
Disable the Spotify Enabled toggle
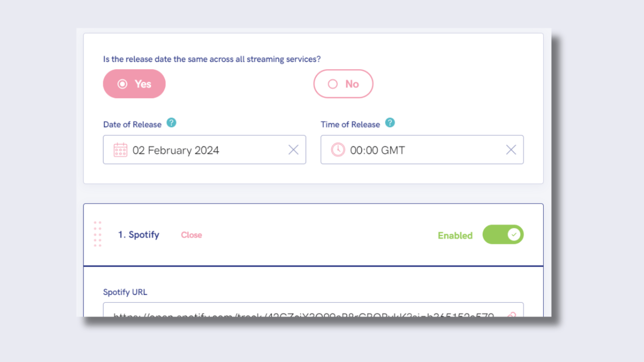[x=503, y=234]
